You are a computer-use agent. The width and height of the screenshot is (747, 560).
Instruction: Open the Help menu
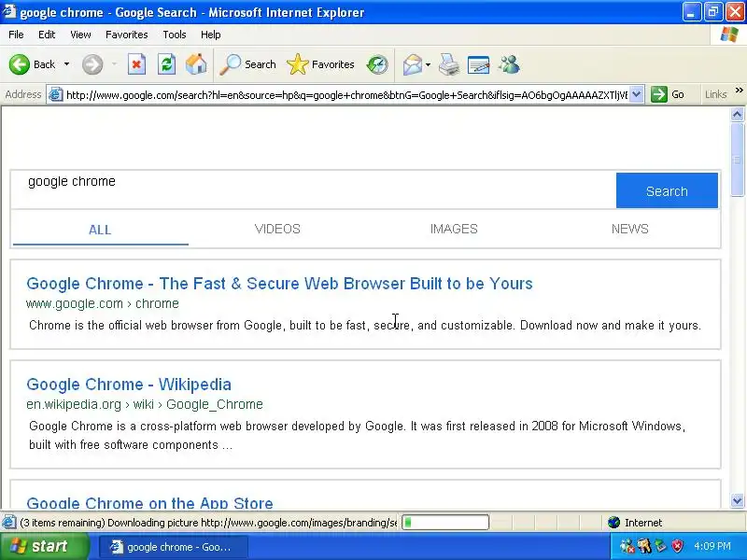pos(211,35)
